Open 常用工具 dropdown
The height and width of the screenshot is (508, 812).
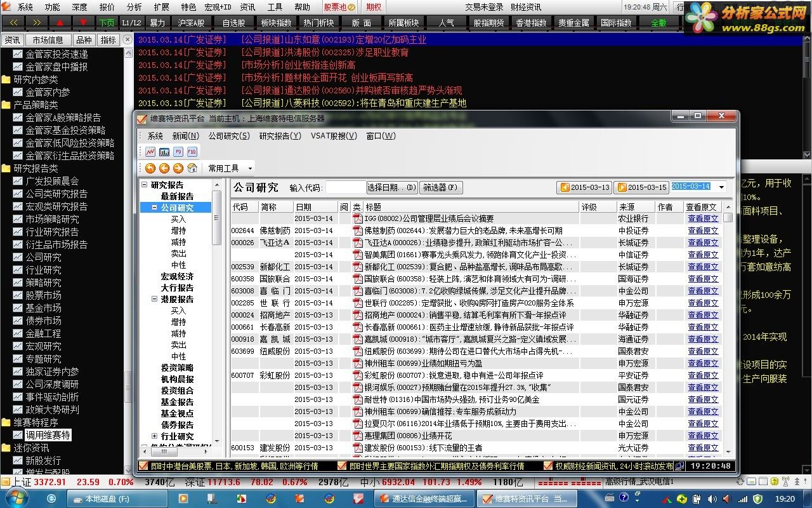tap(229, 168)
